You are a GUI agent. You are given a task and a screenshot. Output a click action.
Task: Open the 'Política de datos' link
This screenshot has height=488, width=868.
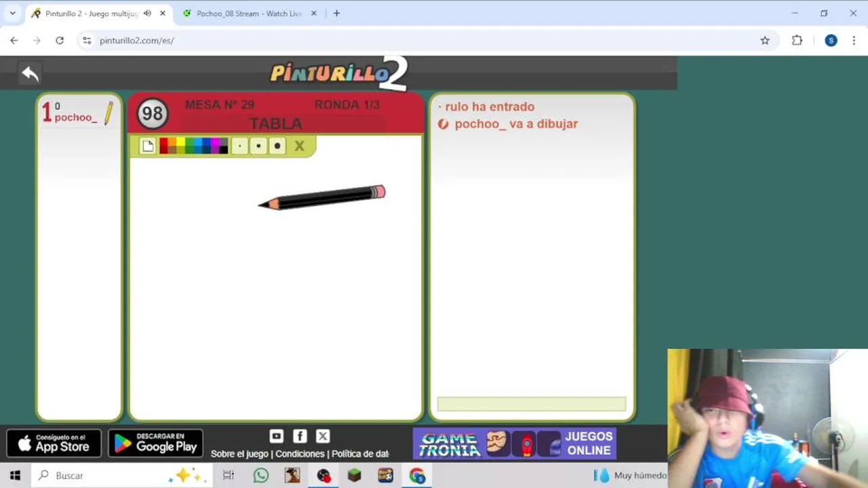click(x=360, y=453)
